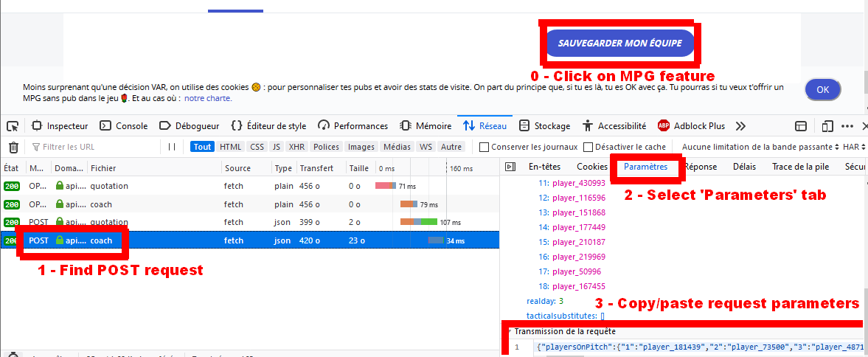Screen dimensions: 868x357
Task: Sort by Transfert column header
Action: 320,168
